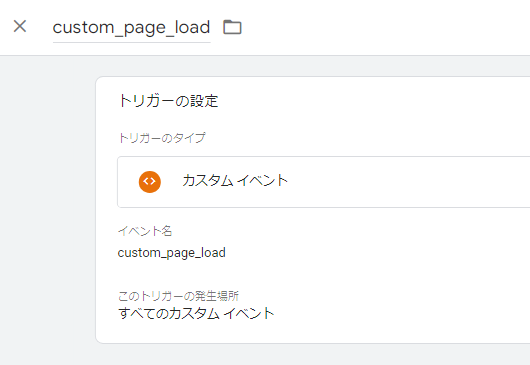Close the trigger editor with the X

coord(20,26)
